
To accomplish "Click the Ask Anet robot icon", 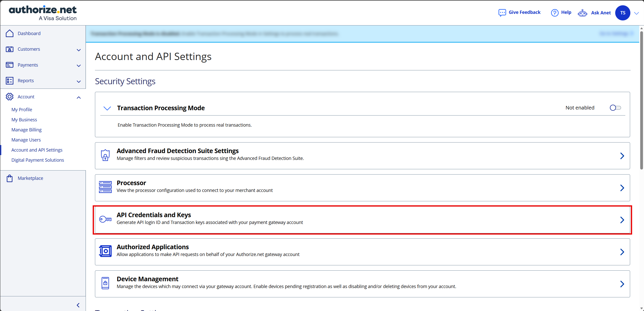I will (x=582, y=13).
